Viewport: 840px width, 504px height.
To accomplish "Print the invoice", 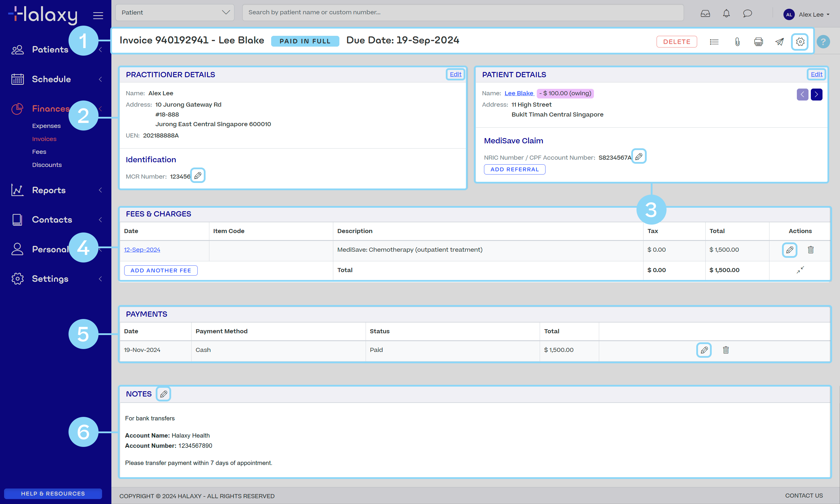I will [758, 42].
